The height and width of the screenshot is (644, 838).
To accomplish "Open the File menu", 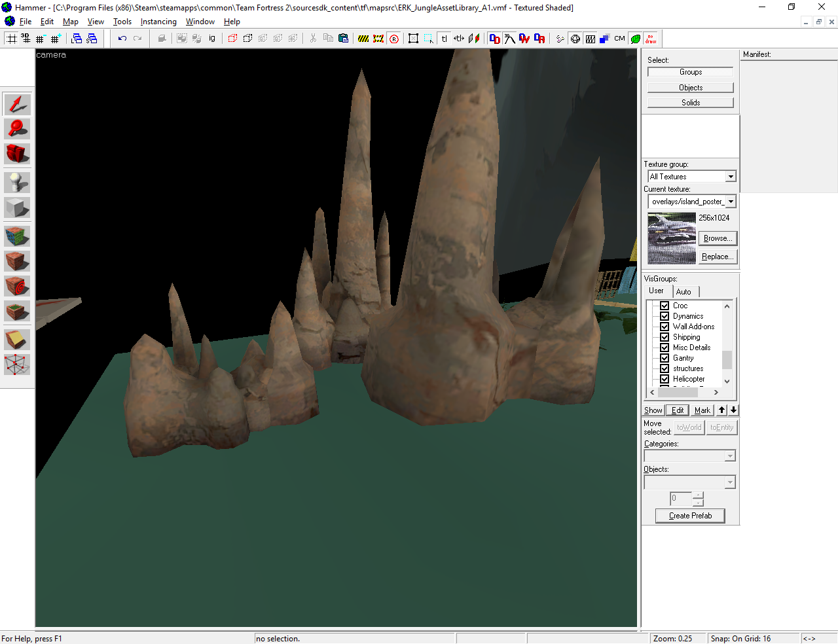I will point(26,22).
